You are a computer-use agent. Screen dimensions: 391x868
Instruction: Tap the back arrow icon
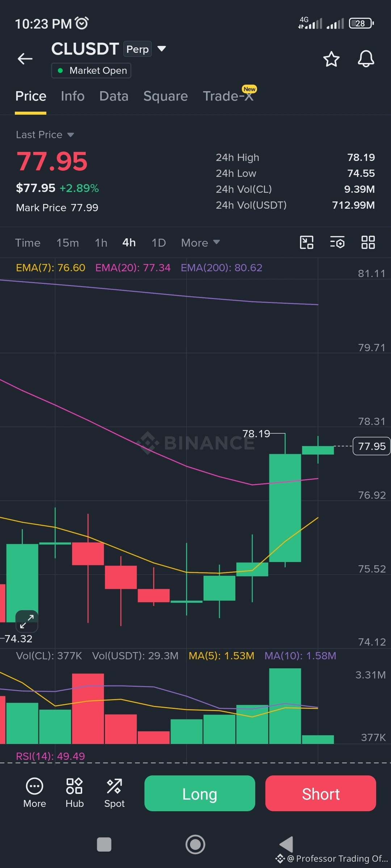(x=25, y=59)
